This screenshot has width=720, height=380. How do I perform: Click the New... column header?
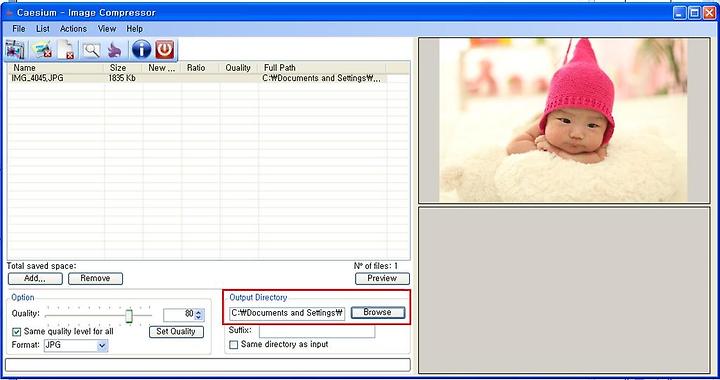[162, 67]
